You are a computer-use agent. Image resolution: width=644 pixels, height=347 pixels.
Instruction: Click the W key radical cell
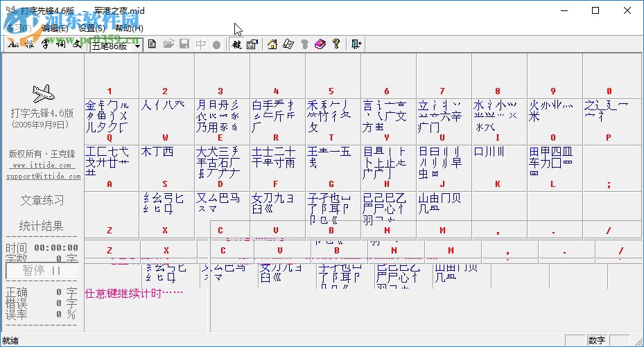pyautogui.click(x=167, y=121)
